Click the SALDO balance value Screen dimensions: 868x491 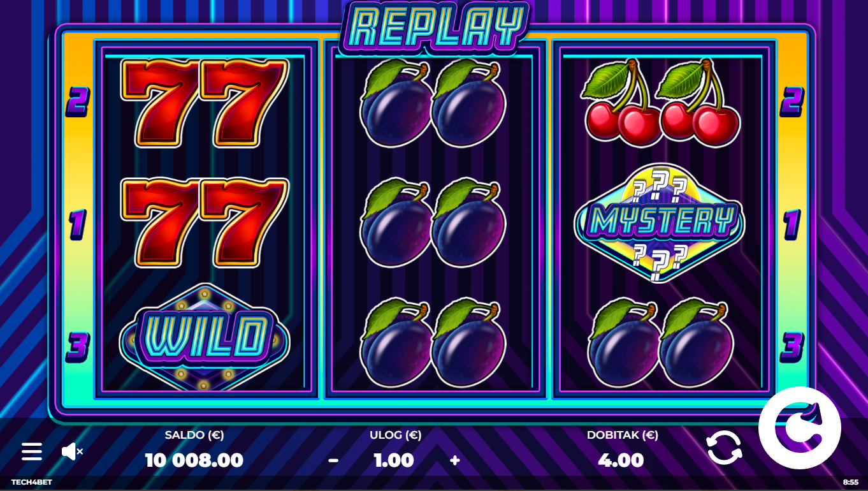click(194, 460)
